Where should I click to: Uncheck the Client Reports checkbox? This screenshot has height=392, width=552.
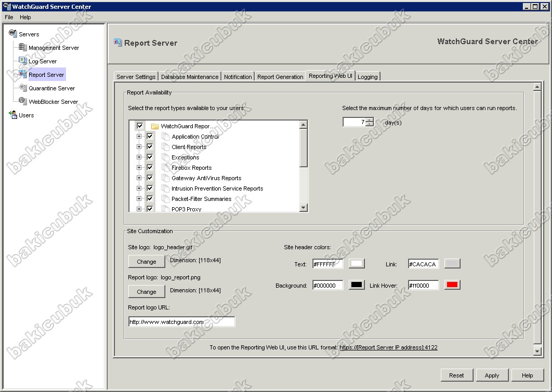pyautogui.click(x=150, y=146)
